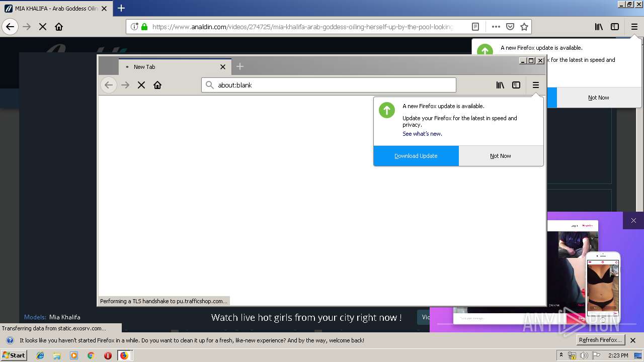The image size is (644, 362).
Task: Minimize the popup Firefox window
Action: coord(523,60)
